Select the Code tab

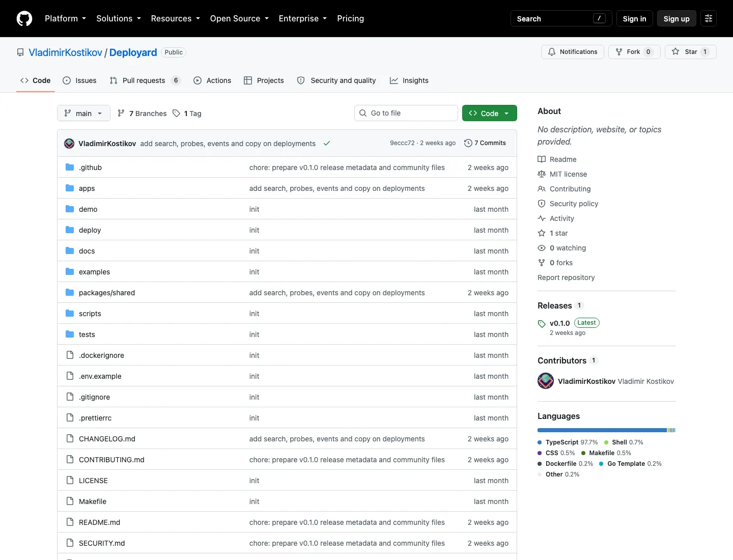click(35, 80)
